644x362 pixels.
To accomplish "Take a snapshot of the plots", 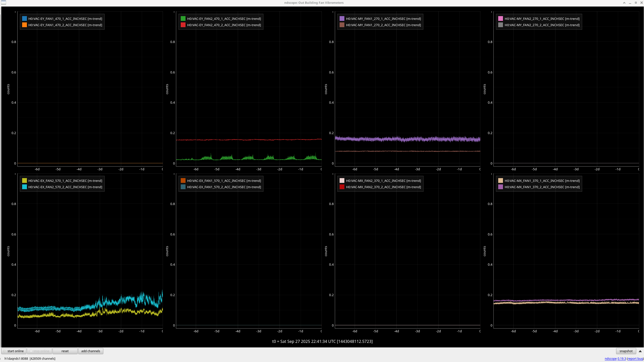I will pyautogui.click(x=626, y=351).
